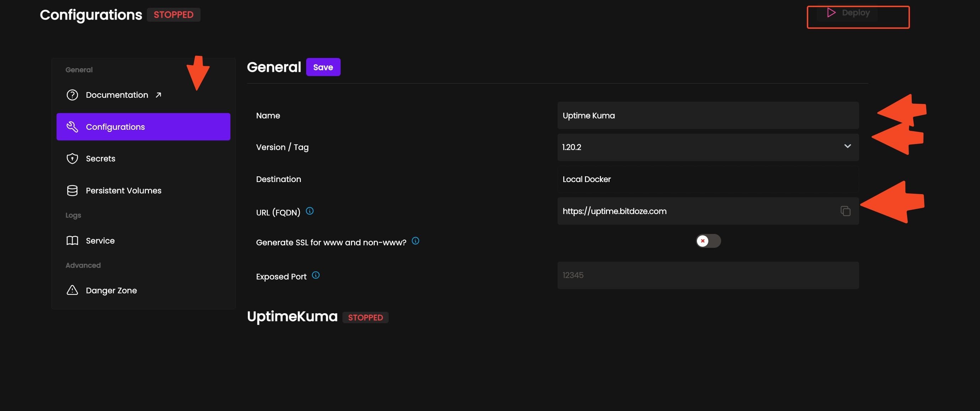Open the Version / Tag dropdown

pyautogui.click(x=848, y=147)
